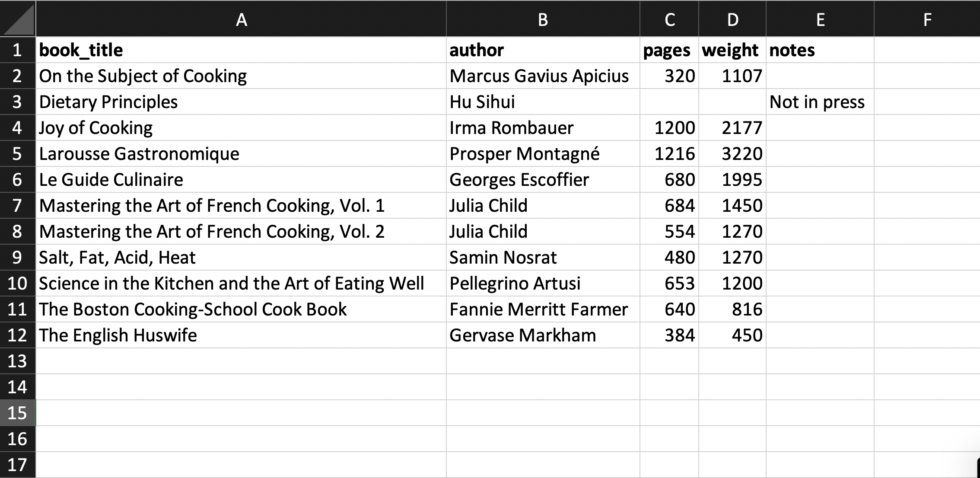Click column E header
Viewport: 980px width, 478px height.
(x=820, y=19)
